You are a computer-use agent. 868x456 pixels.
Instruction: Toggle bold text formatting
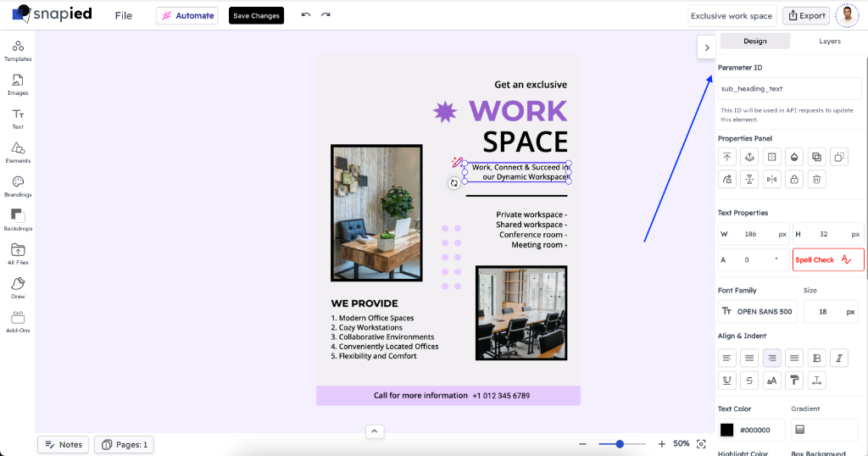815,358
